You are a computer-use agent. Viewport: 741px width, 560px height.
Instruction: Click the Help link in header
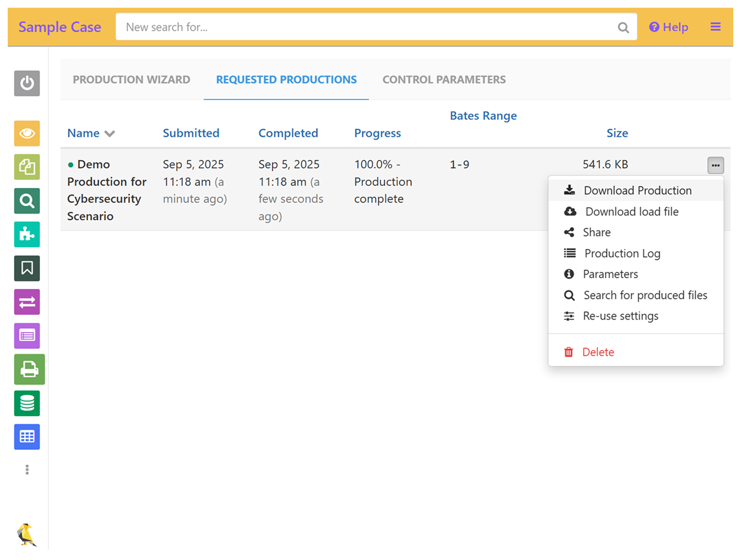click(x=668, y=27)
